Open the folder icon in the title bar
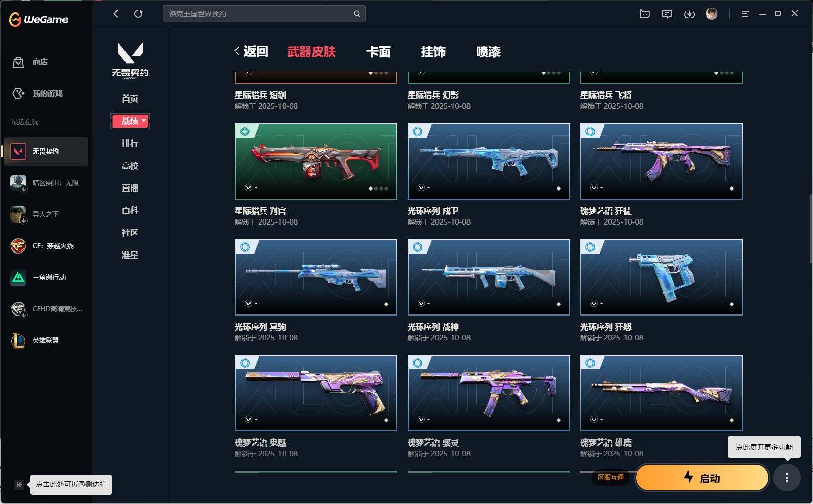The image size is (813, 504). 645,14
